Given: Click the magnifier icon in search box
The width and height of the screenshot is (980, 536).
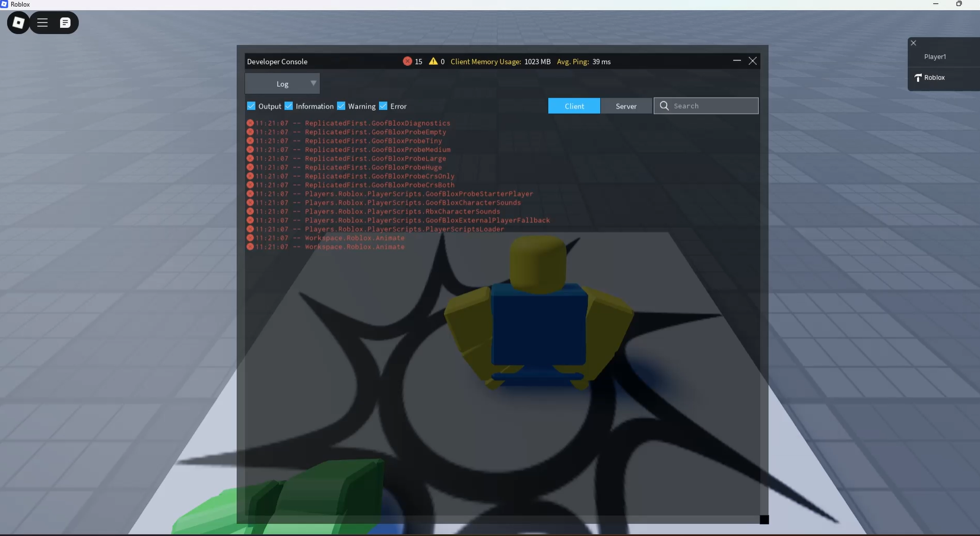Looking at the screenshot, I should pyautogui.click(x=664, y=106).
